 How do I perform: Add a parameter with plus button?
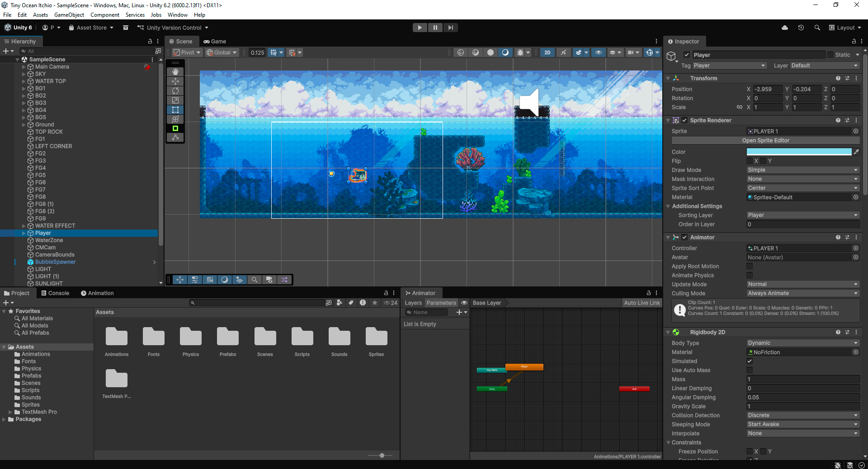point(461,313)
